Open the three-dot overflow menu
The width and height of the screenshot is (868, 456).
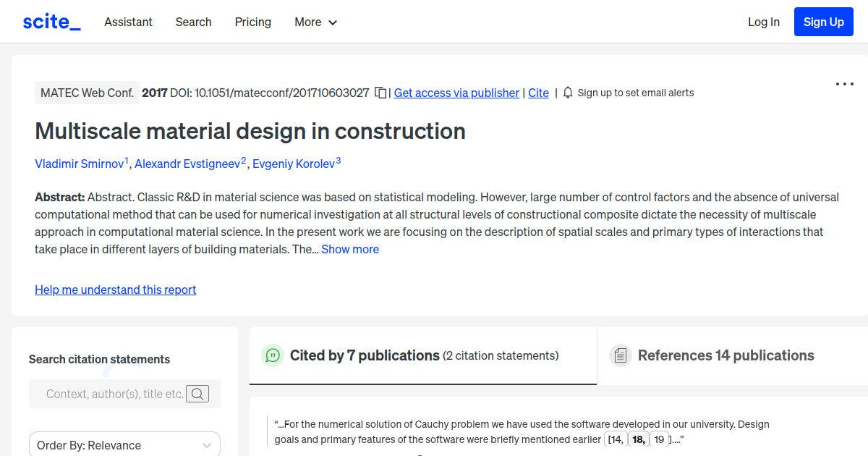[844, 84]
